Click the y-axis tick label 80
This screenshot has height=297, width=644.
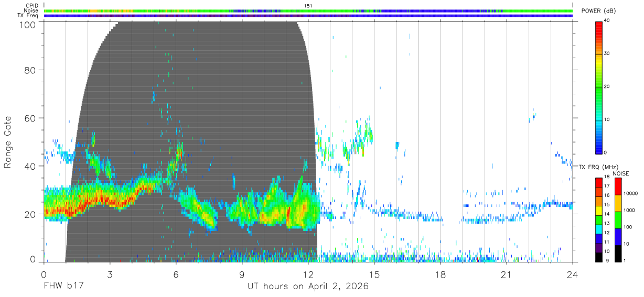[30, 70]
